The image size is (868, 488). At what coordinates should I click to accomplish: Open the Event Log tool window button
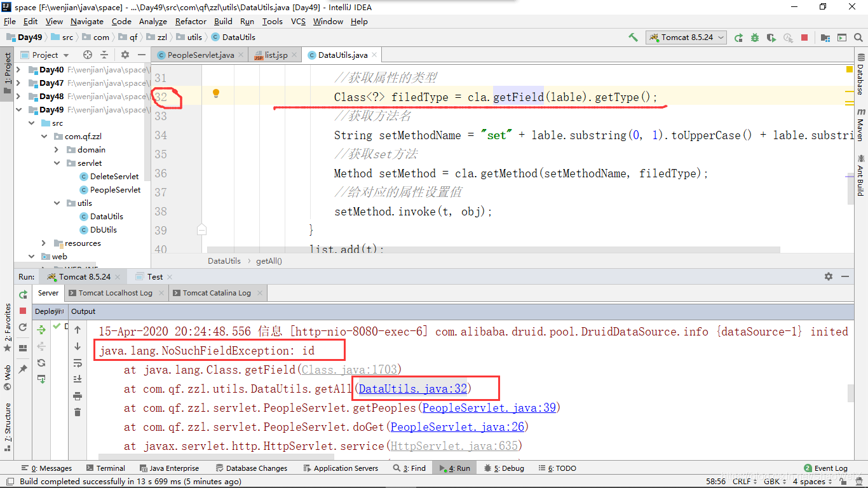825,468
